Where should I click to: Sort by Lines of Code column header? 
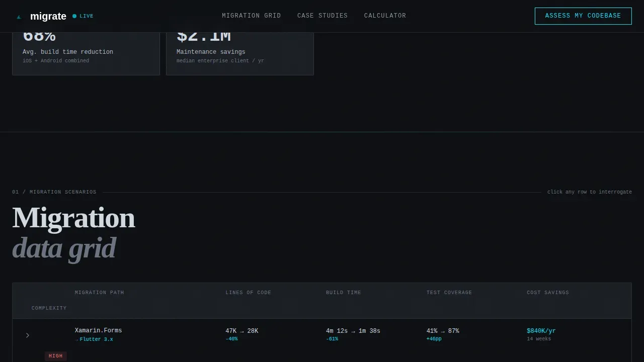click(248, 293)
